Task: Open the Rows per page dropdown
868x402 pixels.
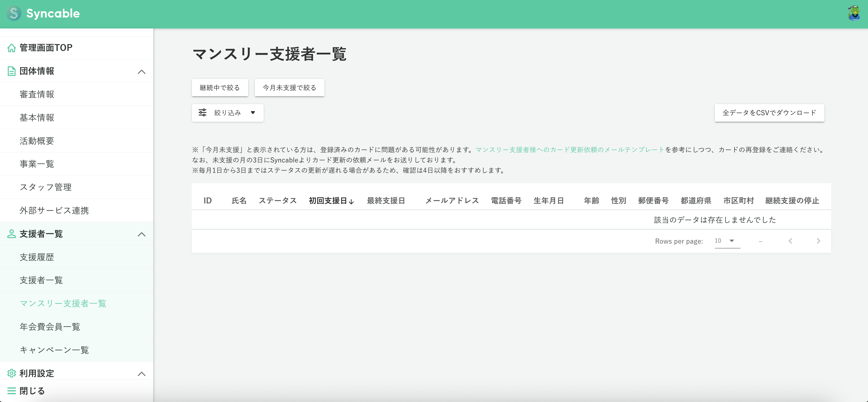Action: tap(726, 241)
